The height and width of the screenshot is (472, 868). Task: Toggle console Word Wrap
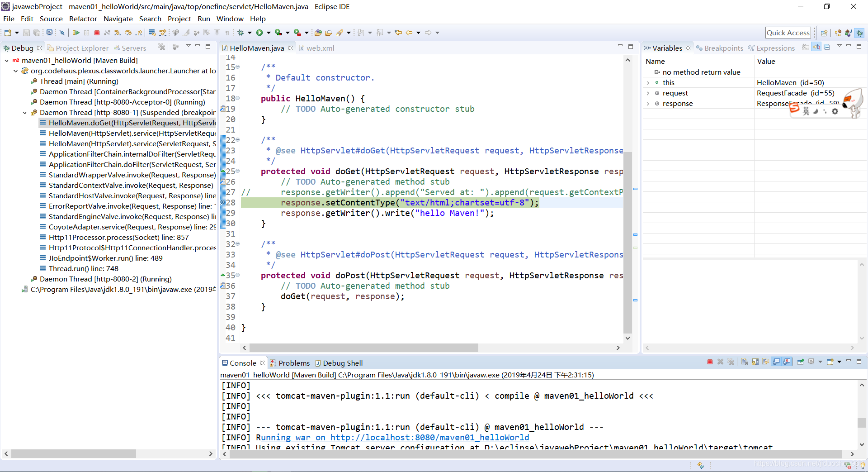coord(765,362)
